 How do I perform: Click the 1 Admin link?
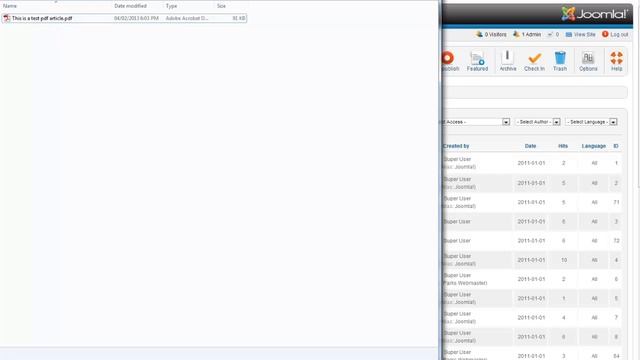point(527,35)
